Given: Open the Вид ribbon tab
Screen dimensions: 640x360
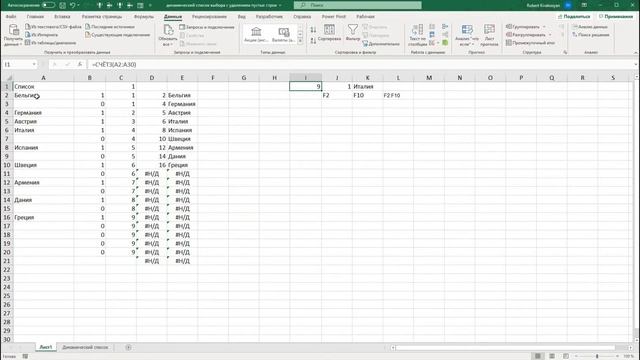Looking at the screenshot, I should [x=242, y=17].
